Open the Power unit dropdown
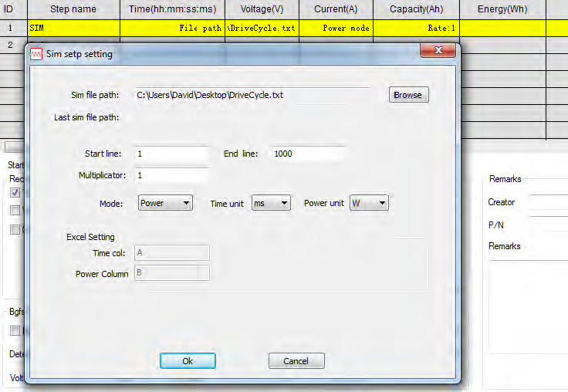The image size is (568, 392). [368, 204]
